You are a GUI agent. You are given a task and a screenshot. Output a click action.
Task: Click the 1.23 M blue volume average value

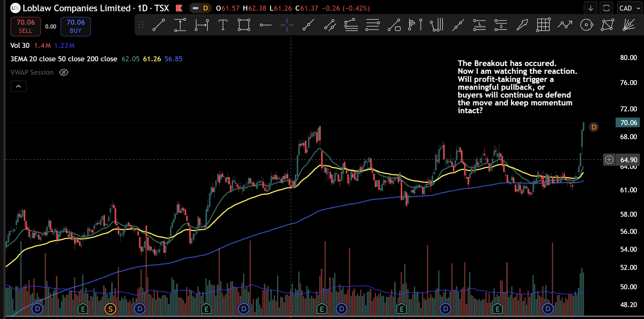tap(64, 46)
